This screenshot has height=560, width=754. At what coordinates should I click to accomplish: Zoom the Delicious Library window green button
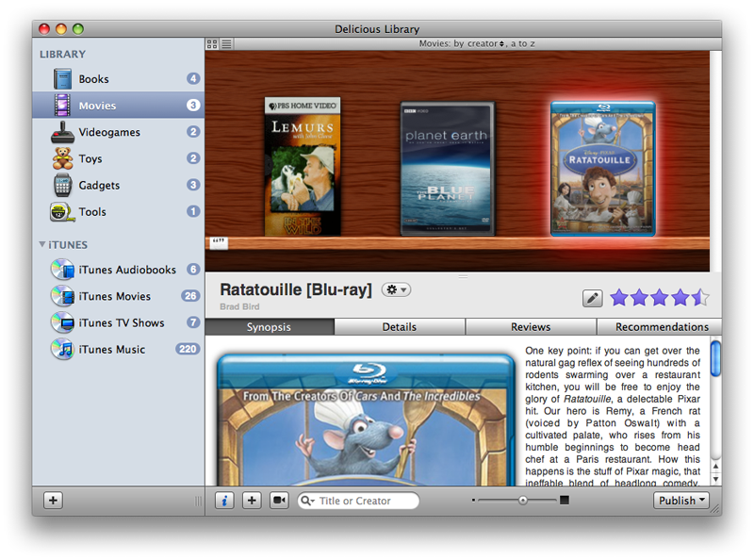tap(78, 29)
